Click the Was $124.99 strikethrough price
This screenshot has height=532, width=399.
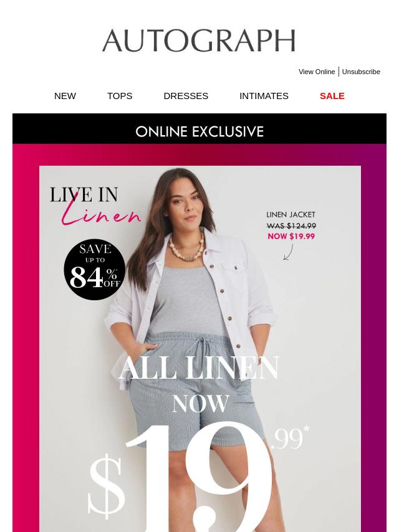pos(291,226)
